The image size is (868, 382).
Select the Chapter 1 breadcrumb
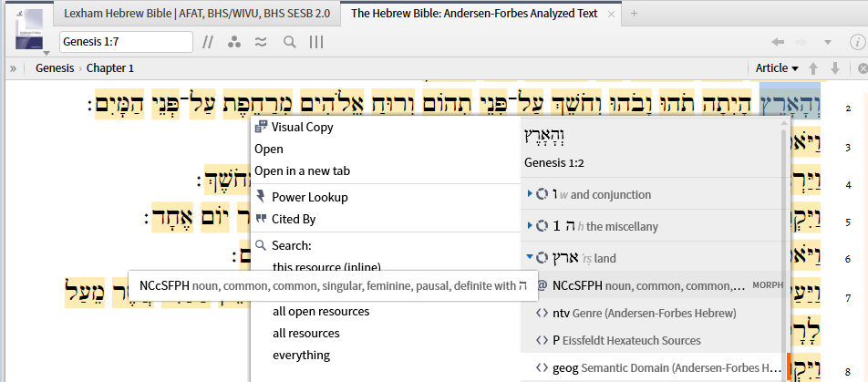point(110,68)
